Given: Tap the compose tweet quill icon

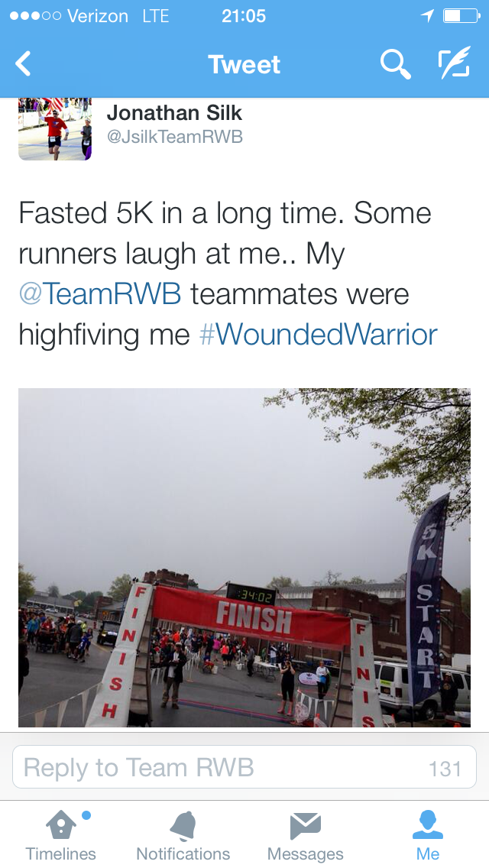Looking at the screenshot, I should pyautogui.click(x=454, y=63).
